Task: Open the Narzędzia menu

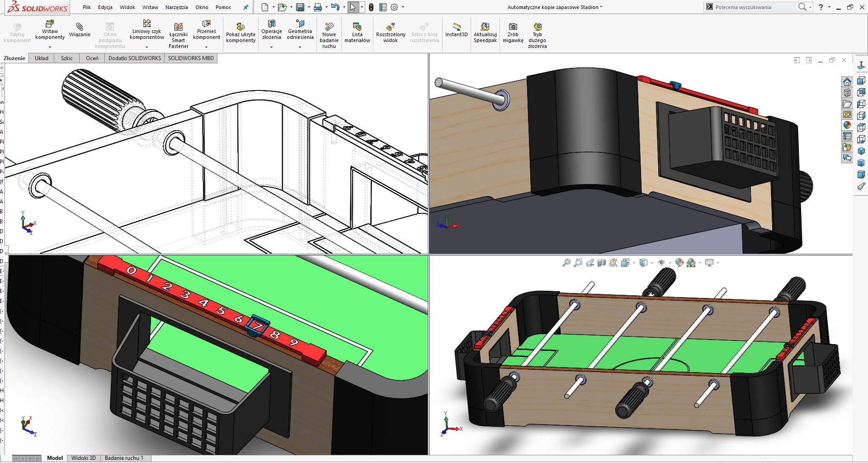Action: tap(177, 7)
